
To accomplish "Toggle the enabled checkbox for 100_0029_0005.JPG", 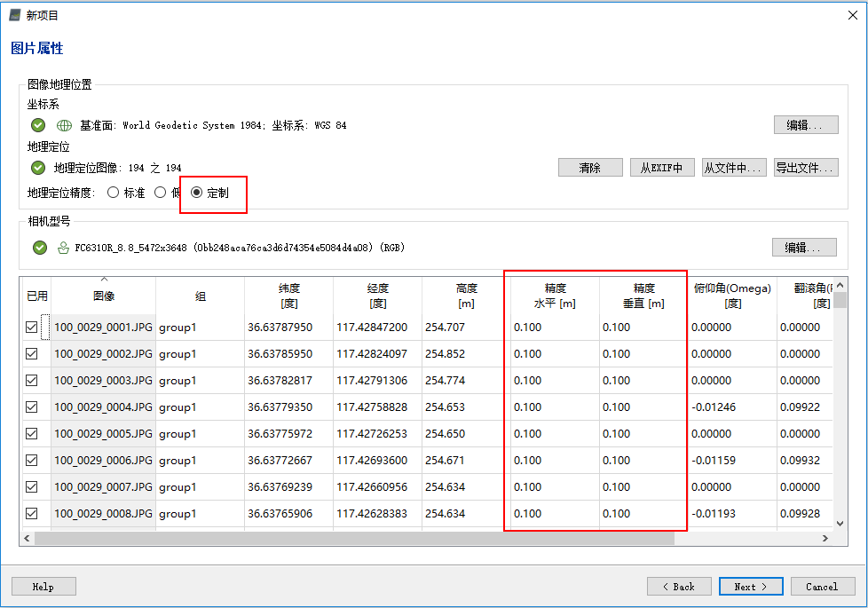I will (x=33, y=434).
